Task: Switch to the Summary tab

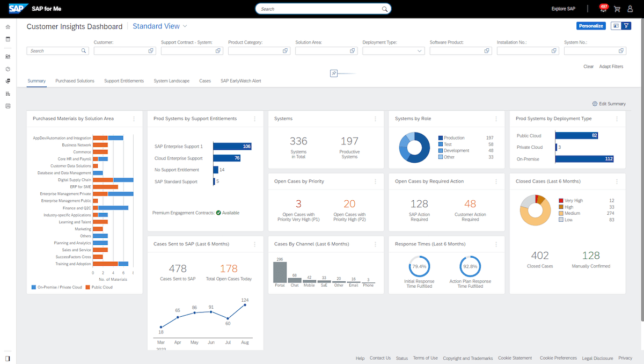Action: point(36,81)
